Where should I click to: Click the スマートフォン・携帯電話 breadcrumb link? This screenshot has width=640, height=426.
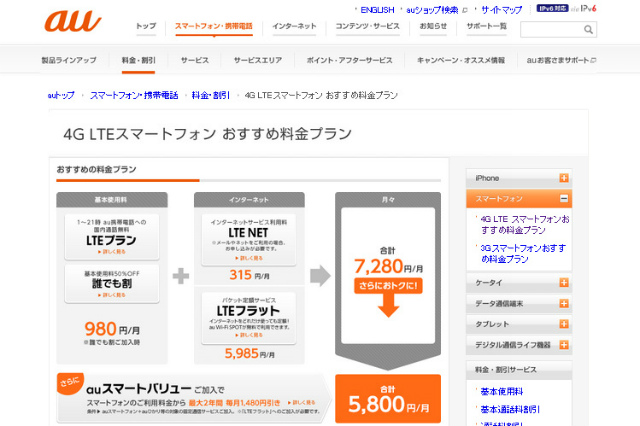134,95
